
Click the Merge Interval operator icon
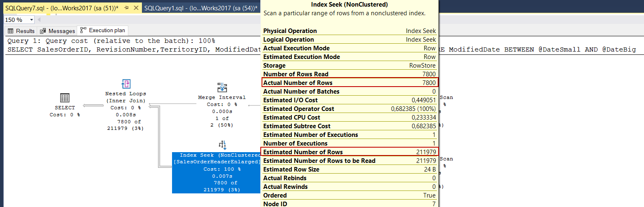(x=222, y=87)
